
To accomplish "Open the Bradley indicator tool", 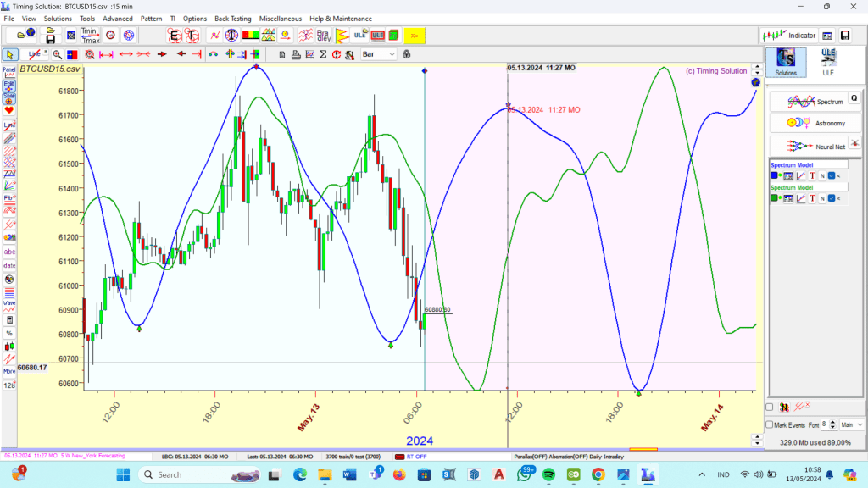I will click(x=324, y=36).
